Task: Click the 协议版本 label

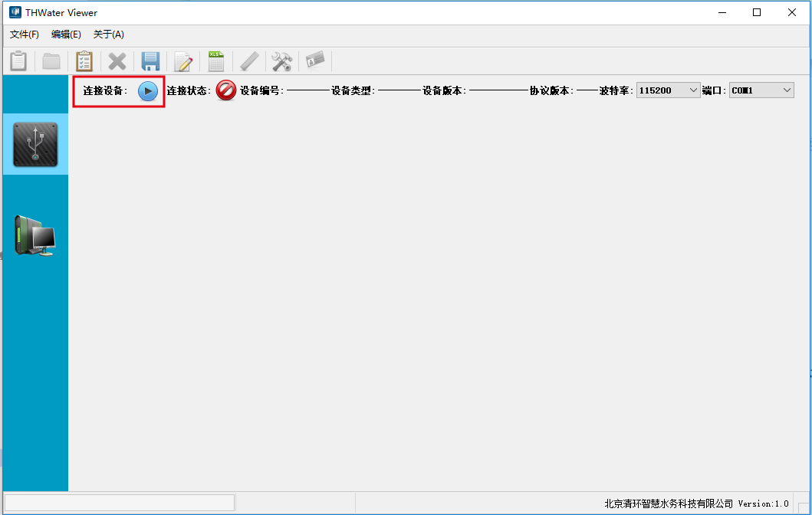Action: (x=551, y=90)
